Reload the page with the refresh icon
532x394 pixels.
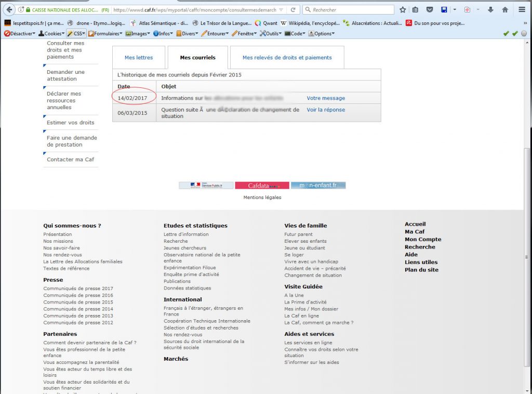pos(293,10)
